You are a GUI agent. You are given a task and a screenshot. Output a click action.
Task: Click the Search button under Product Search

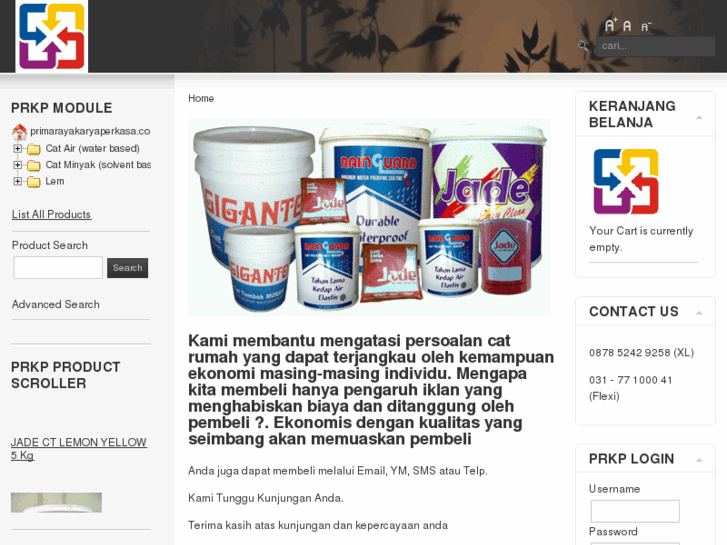(x=128, y=268)
